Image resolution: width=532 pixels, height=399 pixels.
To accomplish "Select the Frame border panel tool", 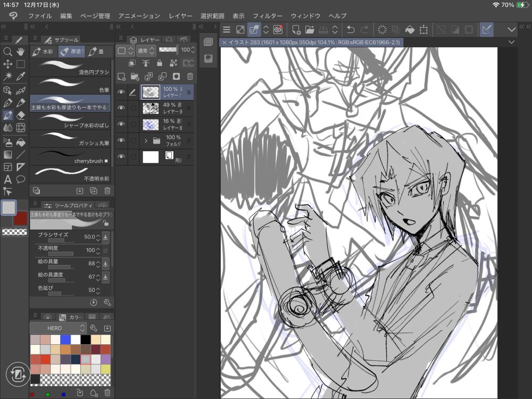I will coord(7,167).
